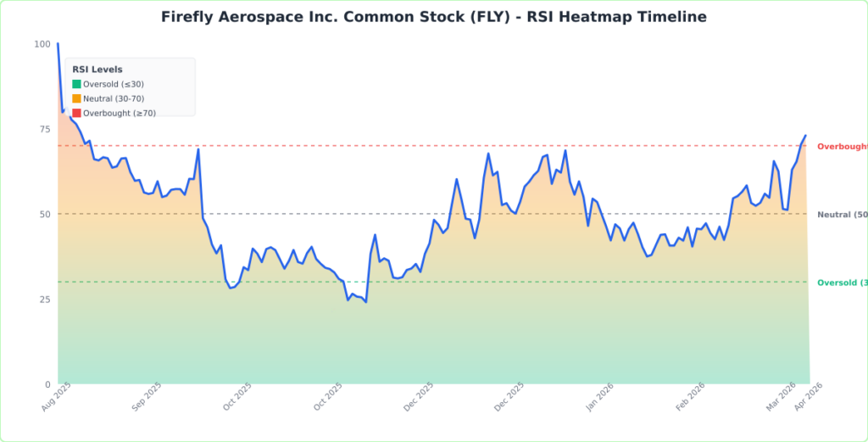Click the orange Neutral legend swatch
The image size is (868, 442).
coord(76,98)
